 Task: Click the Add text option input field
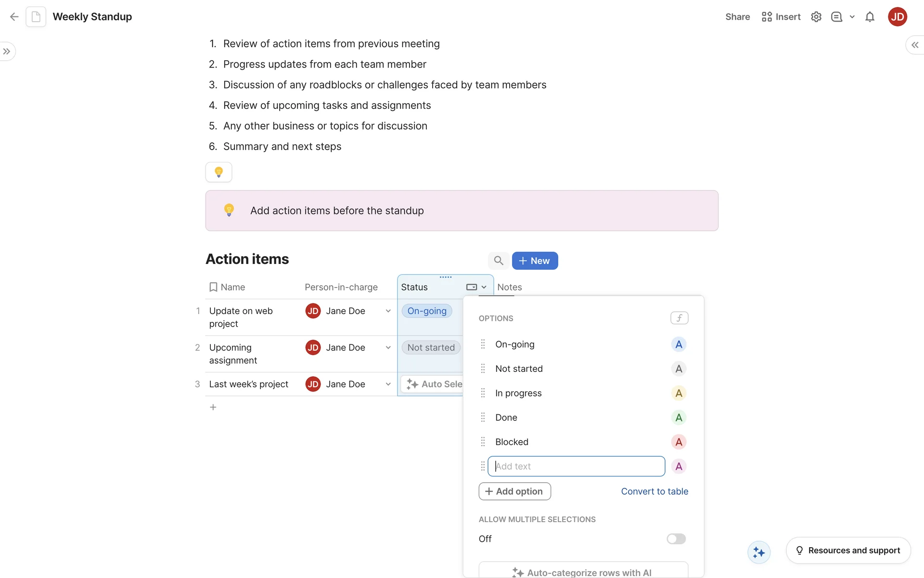(x=576, y=466)
